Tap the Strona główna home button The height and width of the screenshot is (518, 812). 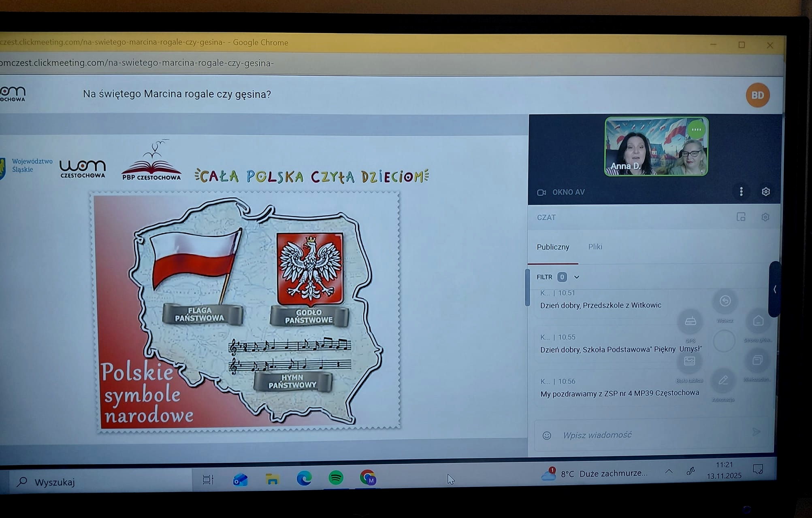(x=758, y=321)
